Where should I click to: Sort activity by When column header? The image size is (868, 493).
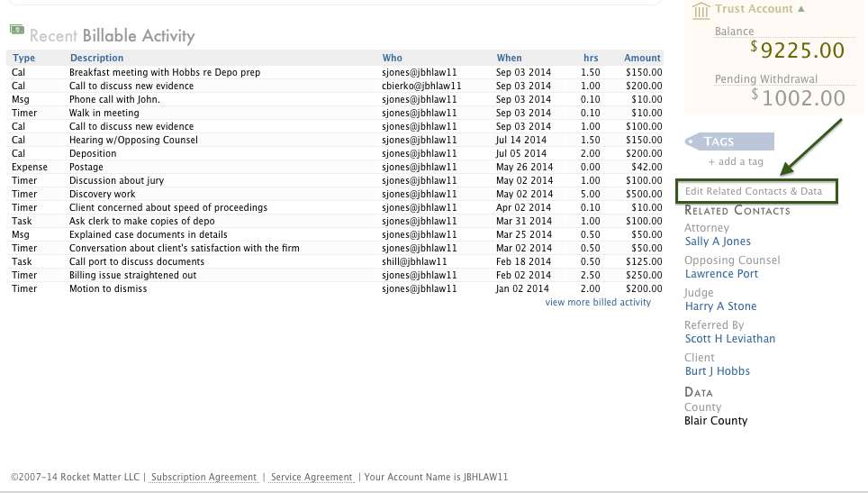click(x=509, y=58)
